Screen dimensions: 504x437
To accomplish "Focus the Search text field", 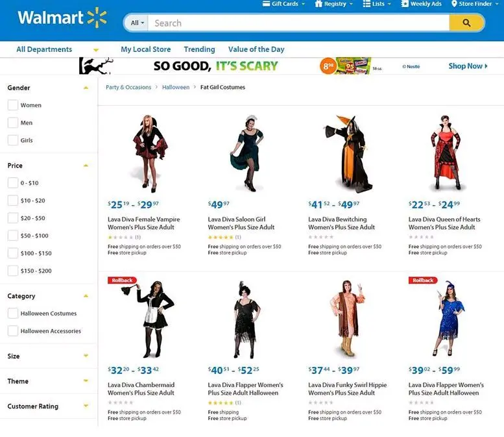I will point(298,23).
